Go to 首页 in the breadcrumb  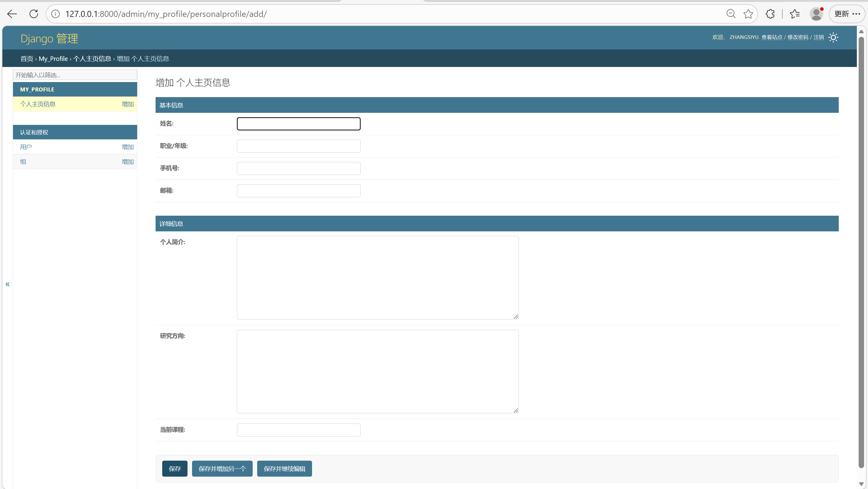click(27, 59)
